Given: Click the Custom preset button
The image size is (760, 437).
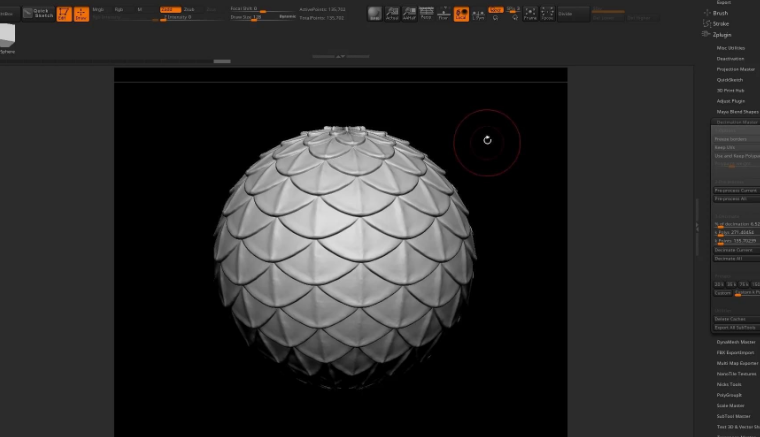Looking at the screenshot, I should pyautogui.click(x=722, y=293).
